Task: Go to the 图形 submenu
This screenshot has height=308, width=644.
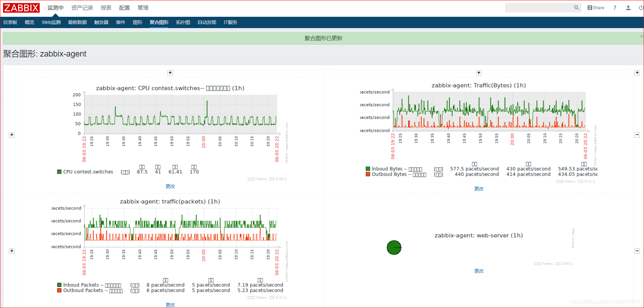Action: click(x=137, y=22)
